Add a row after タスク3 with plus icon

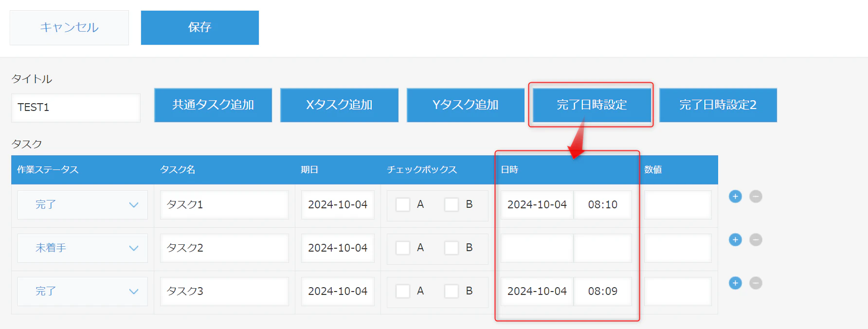click(735, 283)
